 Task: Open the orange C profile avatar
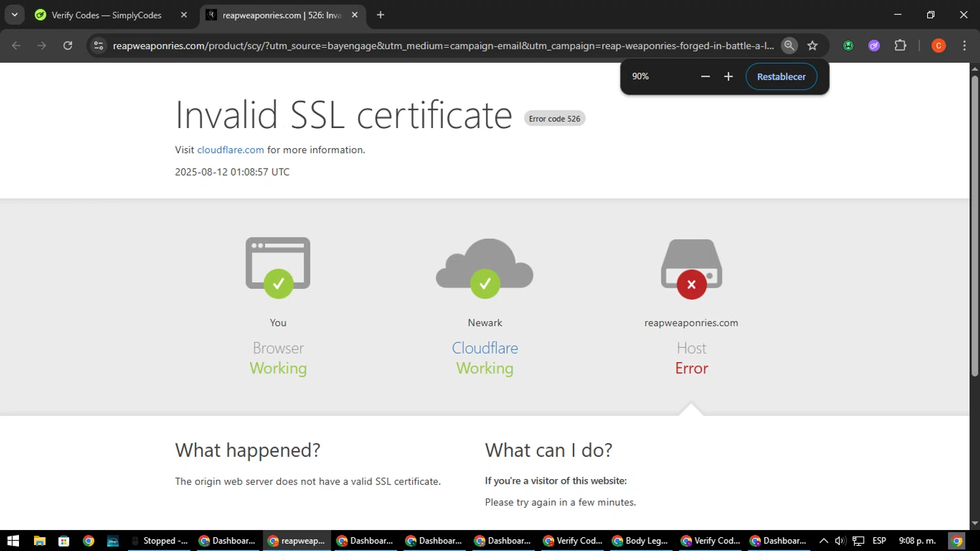pos(939,46)
